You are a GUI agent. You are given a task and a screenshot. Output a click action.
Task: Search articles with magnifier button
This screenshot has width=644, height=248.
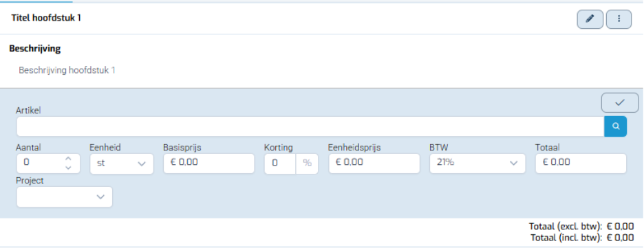615,126
